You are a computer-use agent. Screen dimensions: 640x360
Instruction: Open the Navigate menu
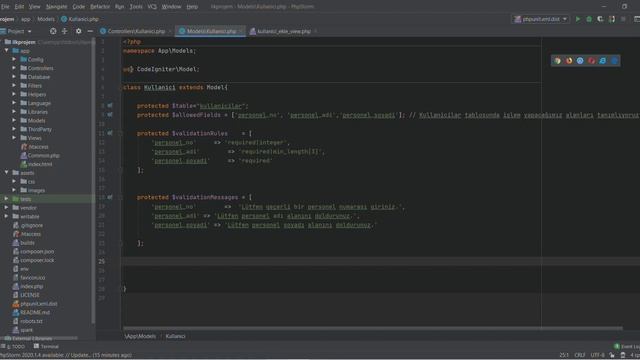(x=56, y=7)
